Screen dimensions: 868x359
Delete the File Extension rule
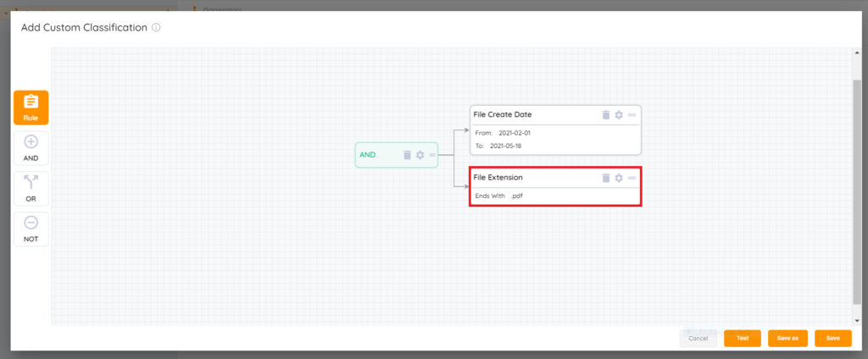click(x=606, y=178)
